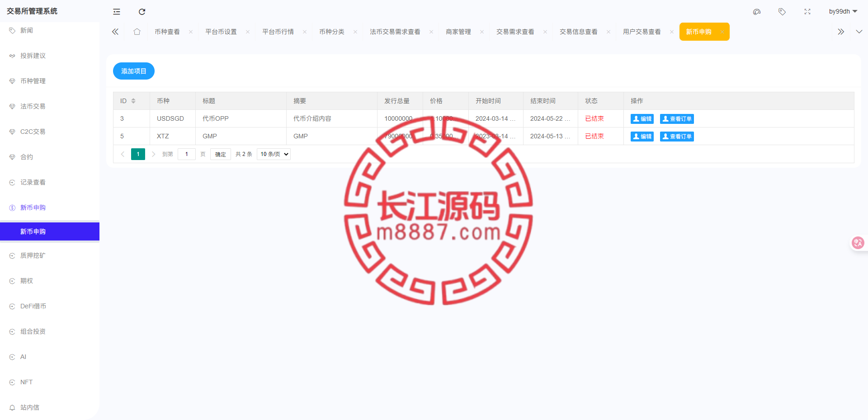Expand 组合投资 sidebar menu
868x420 pixels.
click(50, 331)
